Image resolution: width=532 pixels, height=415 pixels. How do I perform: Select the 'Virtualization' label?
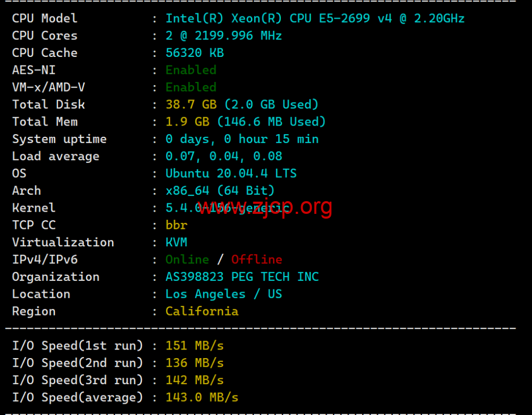point(63,242)
